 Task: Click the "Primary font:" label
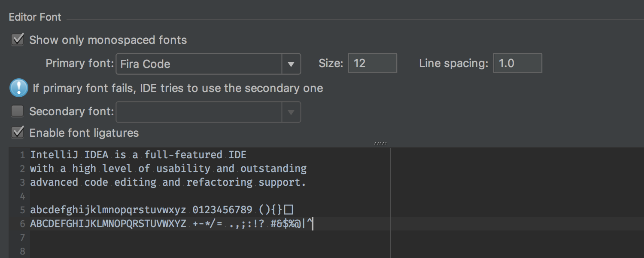click(x=80, y=64)
